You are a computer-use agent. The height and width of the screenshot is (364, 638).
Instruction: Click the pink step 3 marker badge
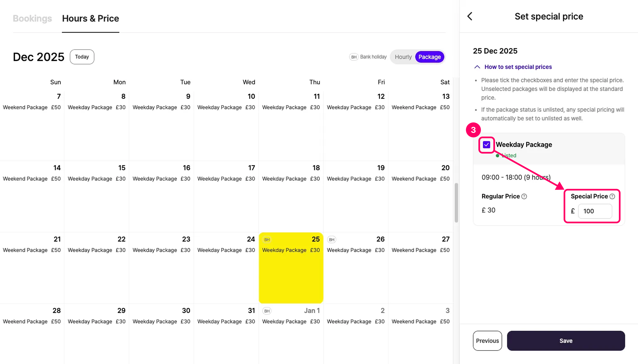click(x=473, y=130)
